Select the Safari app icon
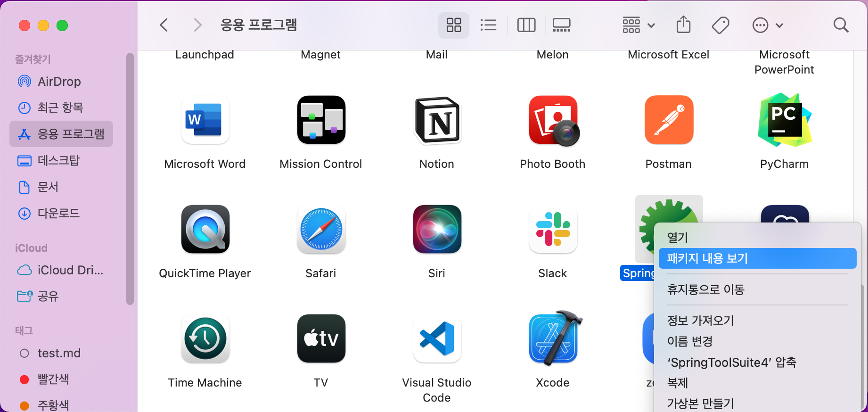 (x=321, y=229)
